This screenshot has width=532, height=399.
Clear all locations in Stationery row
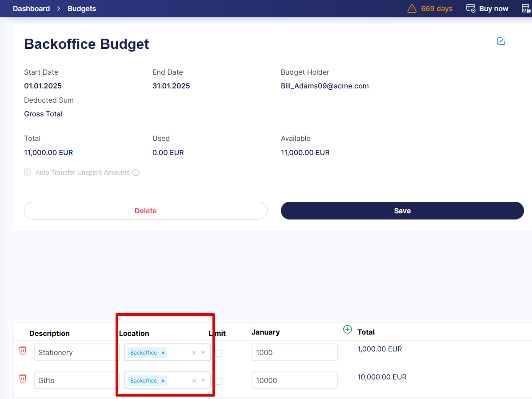tap(194, 353)
